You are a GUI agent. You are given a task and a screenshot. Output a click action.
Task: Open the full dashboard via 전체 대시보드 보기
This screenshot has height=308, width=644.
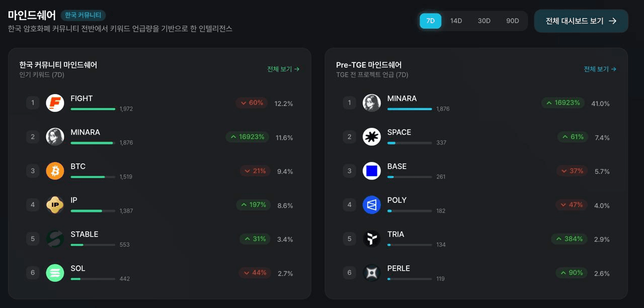point(581,21)
